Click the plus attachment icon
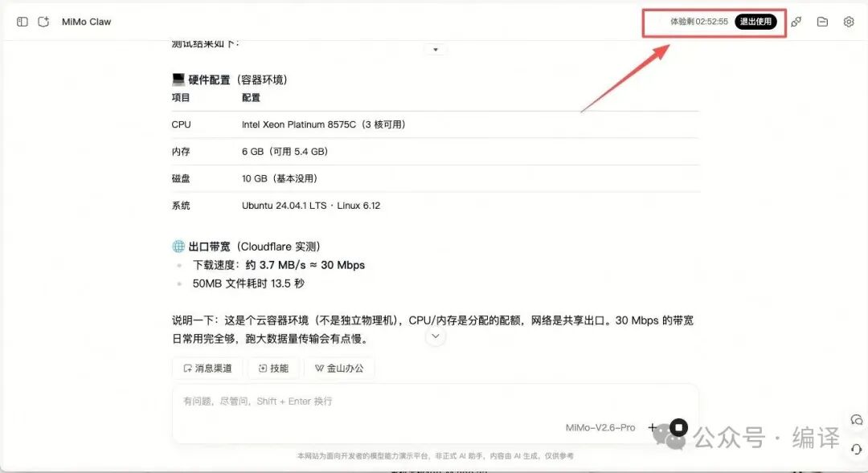 click(x=653, y=427)
